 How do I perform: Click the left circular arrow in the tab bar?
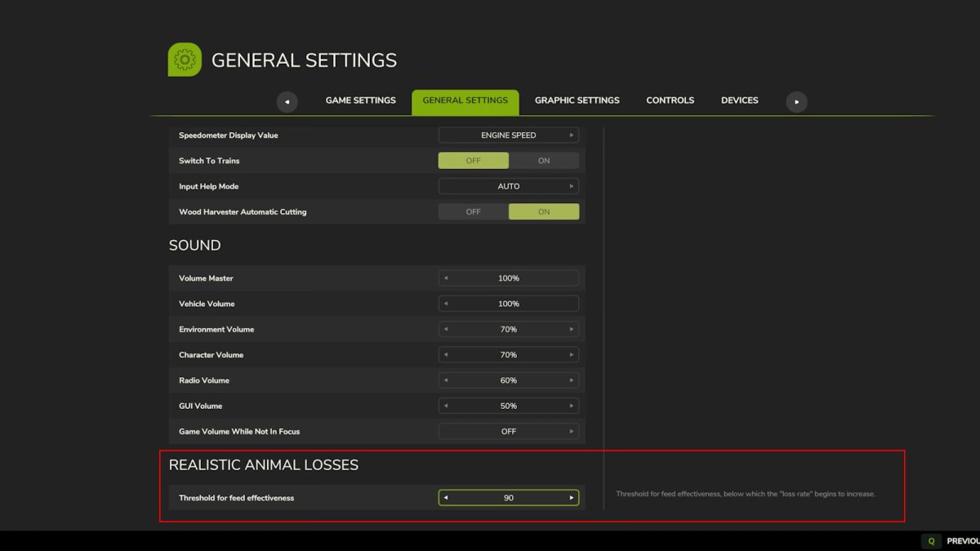click(x=287, y=101)
